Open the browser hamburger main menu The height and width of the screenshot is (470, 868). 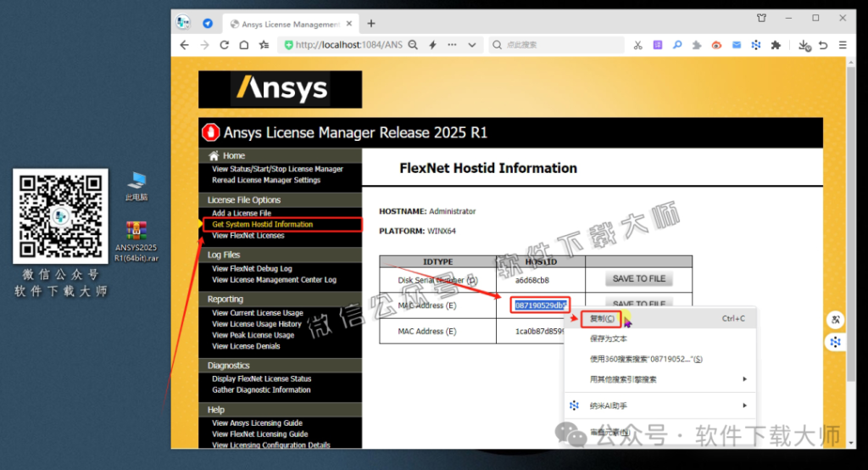coord(843,45)
